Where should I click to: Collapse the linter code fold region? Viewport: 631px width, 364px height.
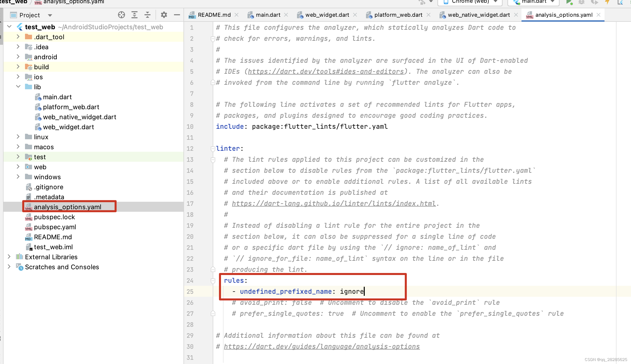click(213, 149)
